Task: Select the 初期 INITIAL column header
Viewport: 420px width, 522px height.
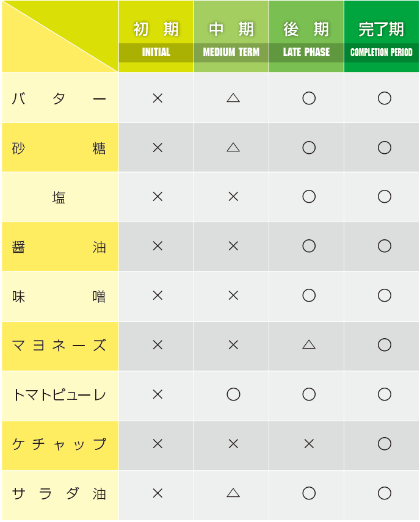Action: point(156,37)
